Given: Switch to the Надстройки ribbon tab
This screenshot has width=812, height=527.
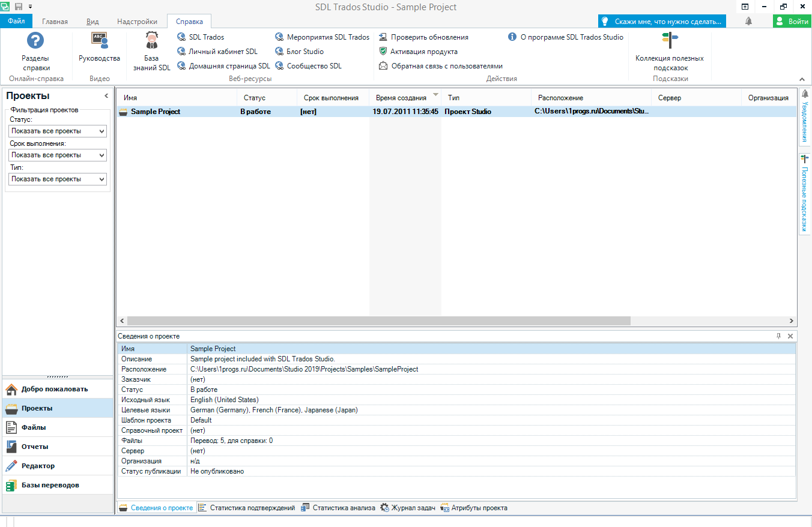Looking at the screenshot, I should [x=137, y=21].
